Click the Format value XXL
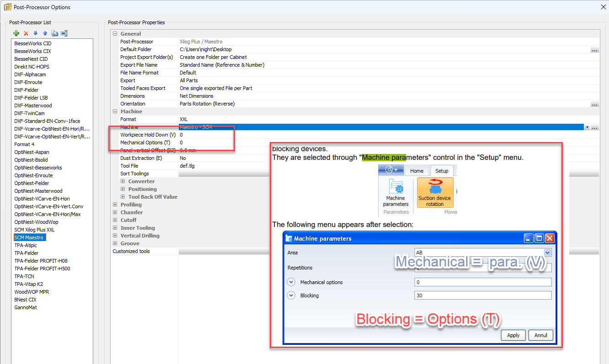Viewport: 609px width, 364px height. (x=184, y=119)
